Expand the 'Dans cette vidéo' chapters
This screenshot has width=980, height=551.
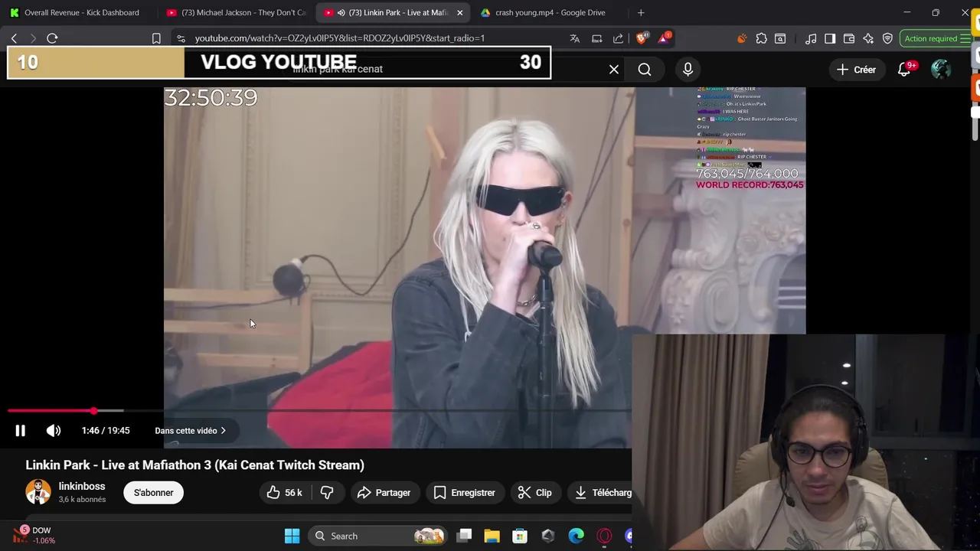tap(191, 431)
